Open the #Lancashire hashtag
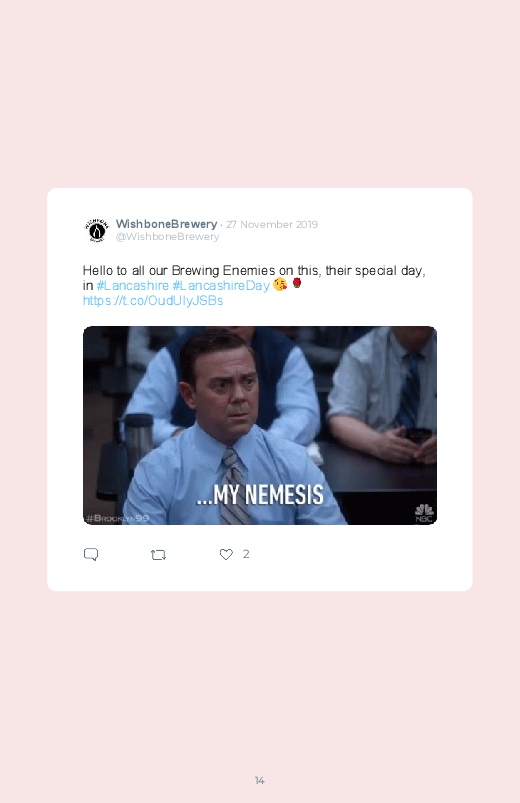520x803 pixels. pos(133,285)
